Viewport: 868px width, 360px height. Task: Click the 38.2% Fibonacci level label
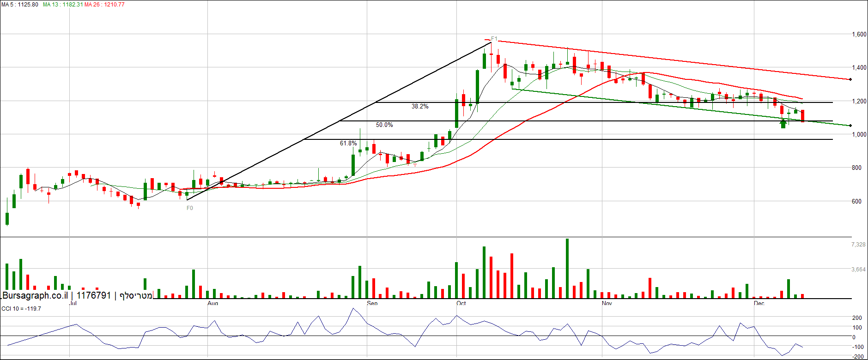[x=420, y=106]
